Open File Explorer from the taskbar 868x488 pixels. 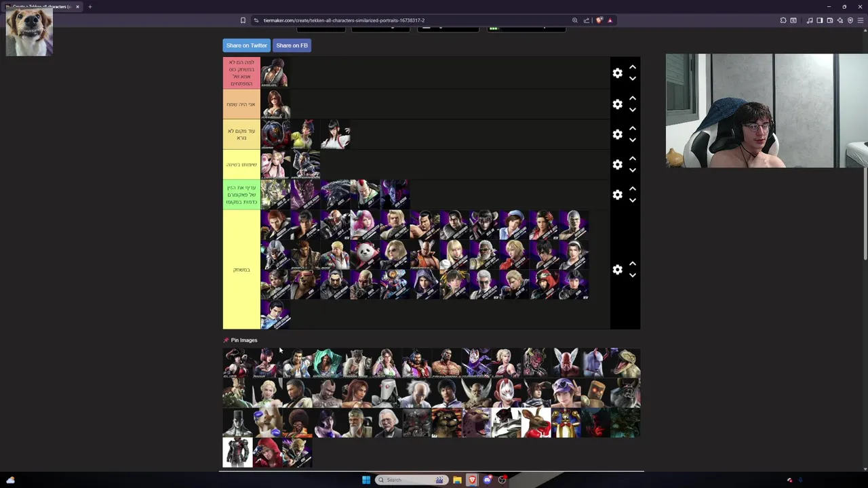[457, 480]
